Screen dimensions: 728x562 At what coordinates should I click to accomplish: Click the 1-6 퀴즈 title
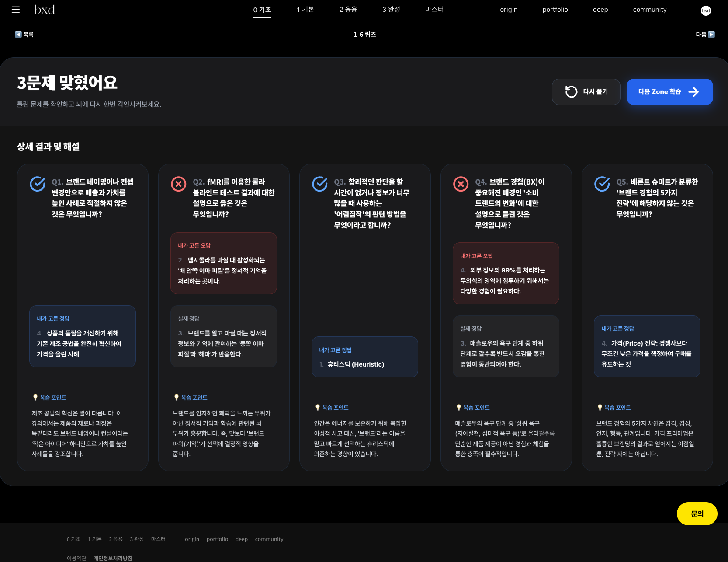point(365,35)
